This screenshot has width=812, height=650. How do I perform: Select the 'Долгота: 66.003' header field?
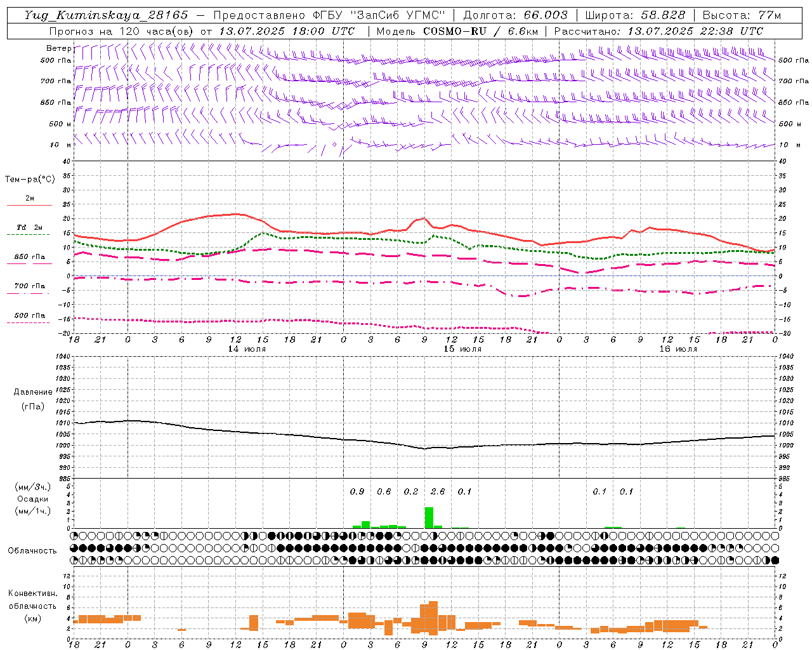[515, 15]
